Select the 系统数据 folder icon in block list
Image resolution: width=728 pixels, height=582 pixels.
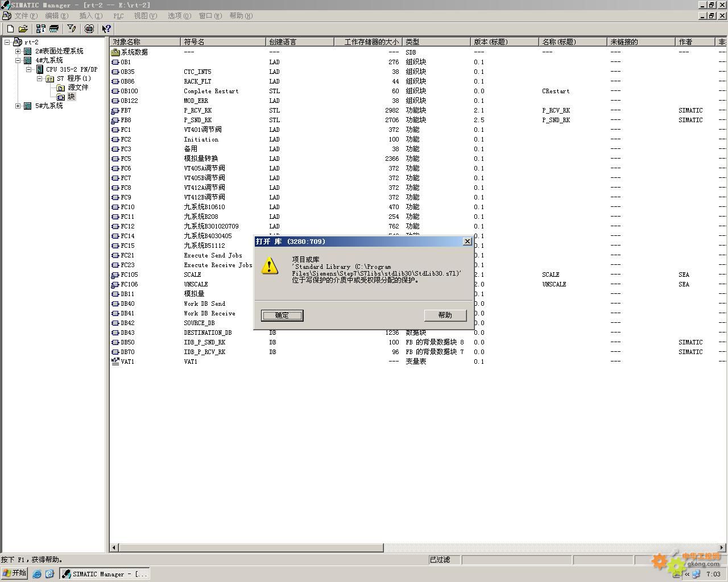(115, 52)
